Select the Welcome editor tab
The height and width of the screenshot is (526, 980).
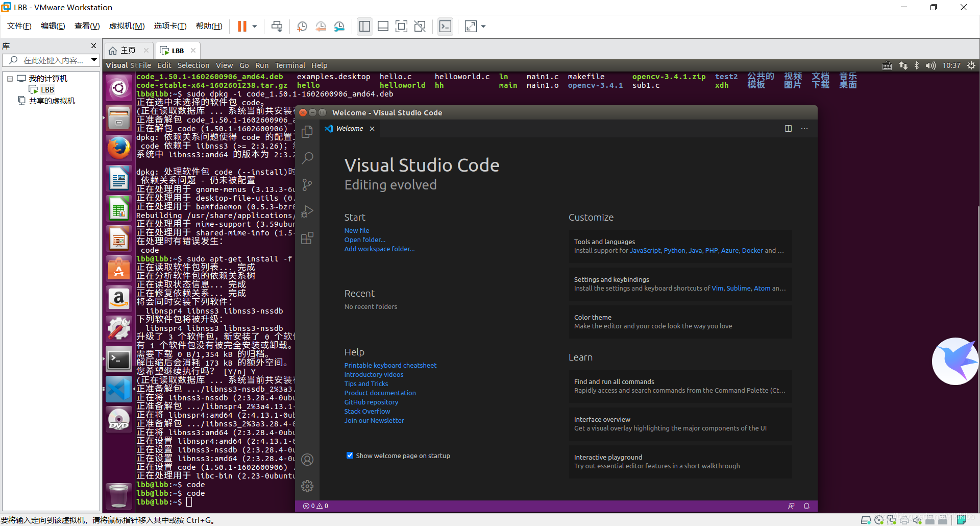350,129
